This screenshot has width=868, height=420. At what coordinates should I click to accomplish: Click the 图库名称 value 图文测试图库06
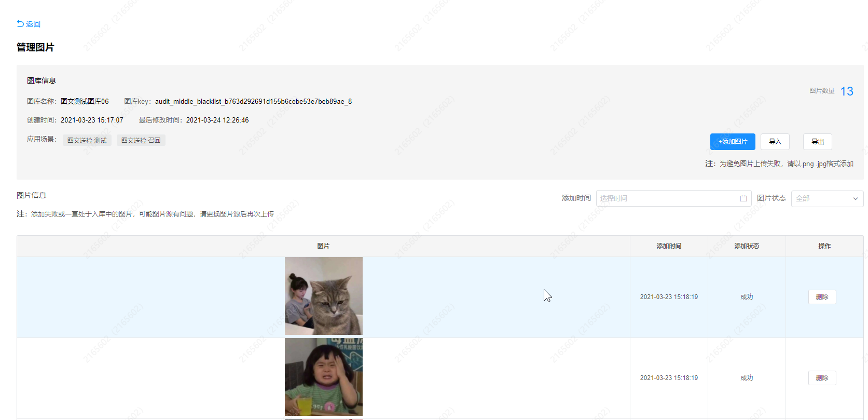pyautogui.click(x=85, y=102)
